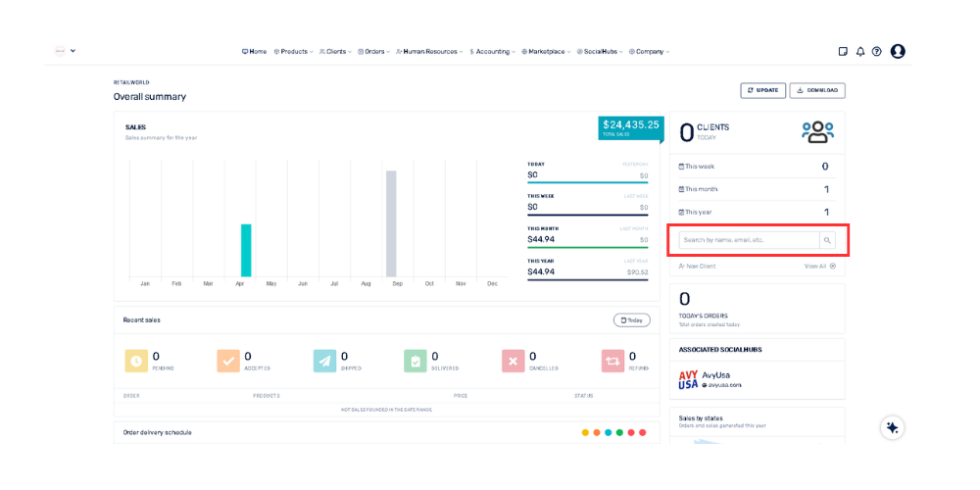This screenshot has width=980, height=490.
Task: Open the notes icon in top bar
Action: pos(843,52)
